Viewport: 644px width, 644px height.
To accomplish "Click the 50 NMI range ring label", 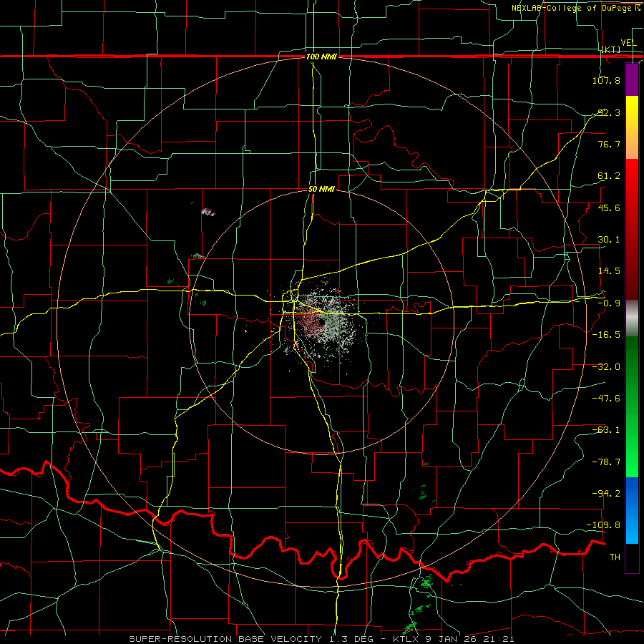I will click(x=321, y=189).
